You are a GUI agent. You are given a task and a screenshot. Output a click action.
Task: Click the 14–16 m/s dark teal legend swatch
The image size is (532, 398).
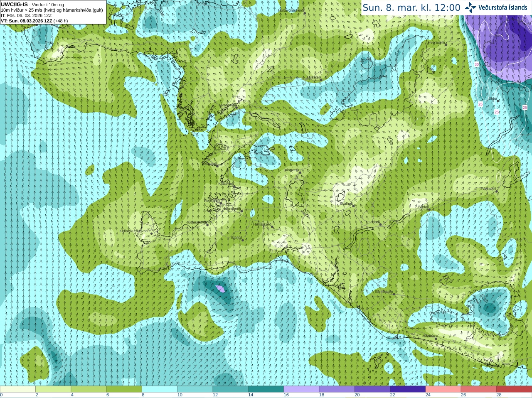click(x=266, y=389)
